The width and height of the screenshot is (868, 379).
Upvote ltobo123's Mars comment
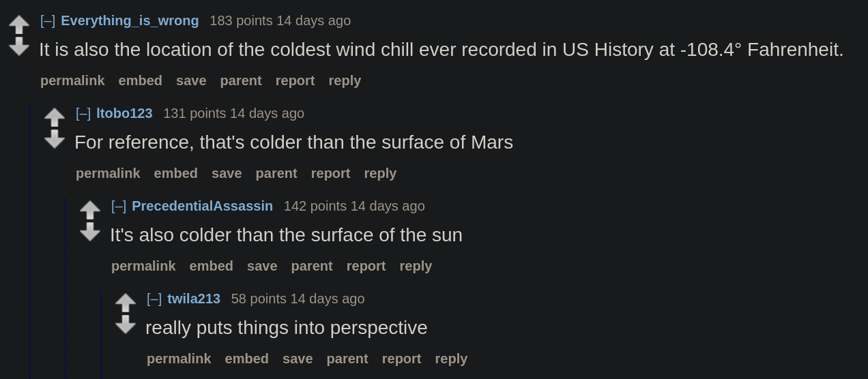click(55, 117)
